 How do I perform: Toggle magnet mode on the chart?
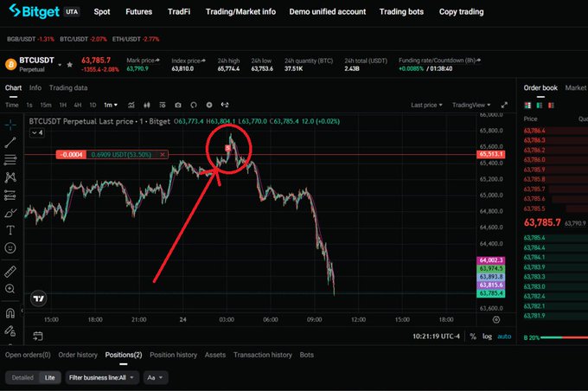coord(10,313)
